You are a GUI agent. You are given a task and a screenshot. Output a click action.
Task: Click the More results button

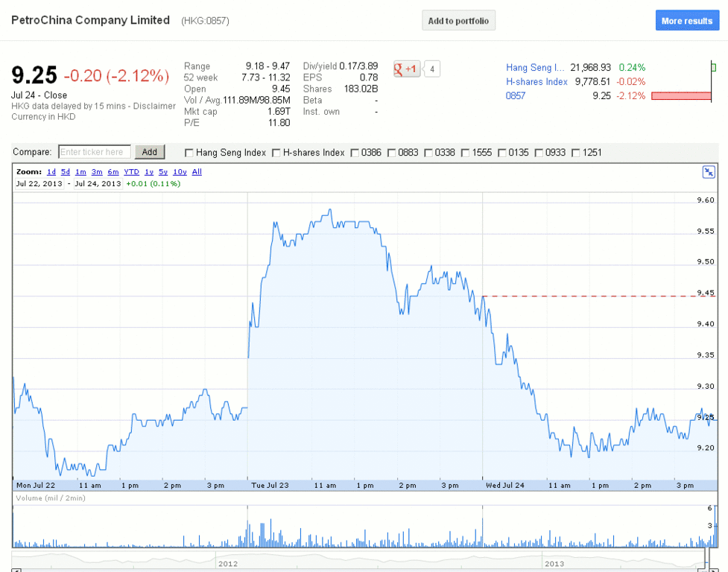[687, 20]
